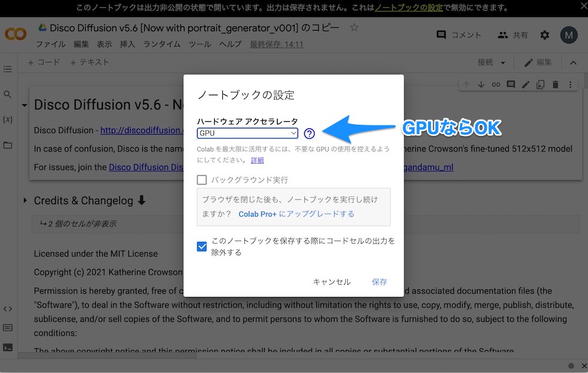Open the 表示 menu
588x373 pixels.
pyautogui.click(x=104, y=44)
